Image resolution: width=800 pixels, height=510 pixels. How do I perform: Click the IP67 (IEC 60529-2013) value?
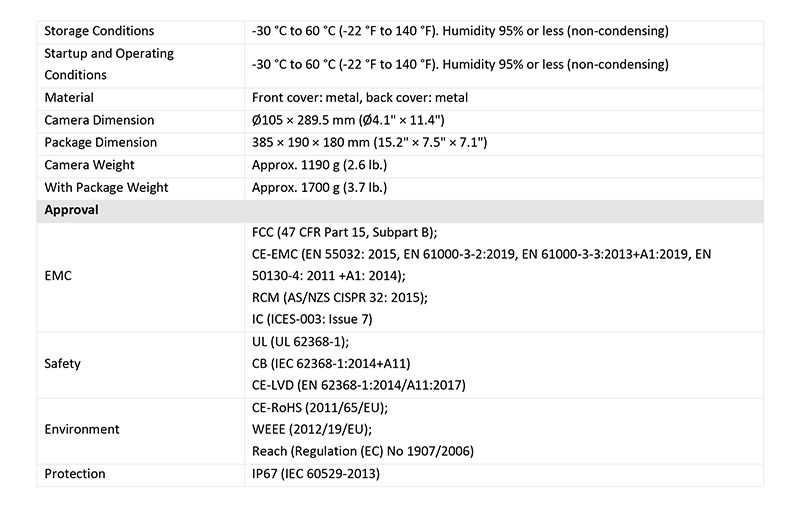click(x=316, y=474)
